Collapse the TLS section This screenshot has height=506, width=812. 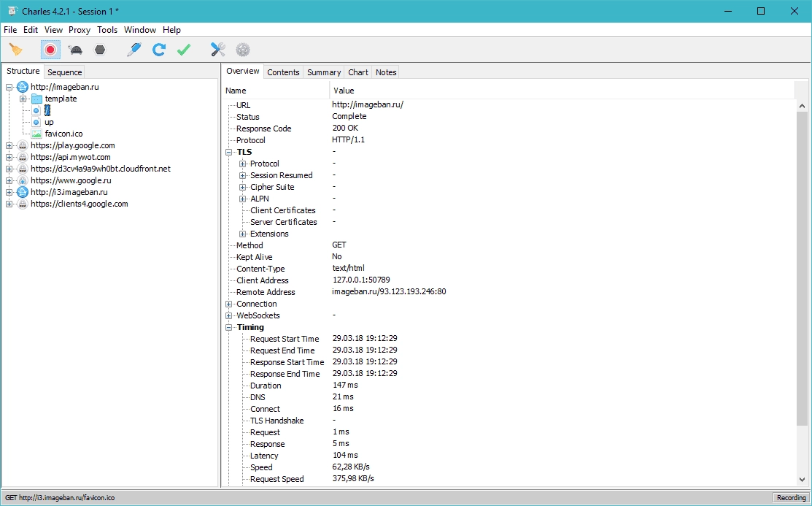[228, 153]
